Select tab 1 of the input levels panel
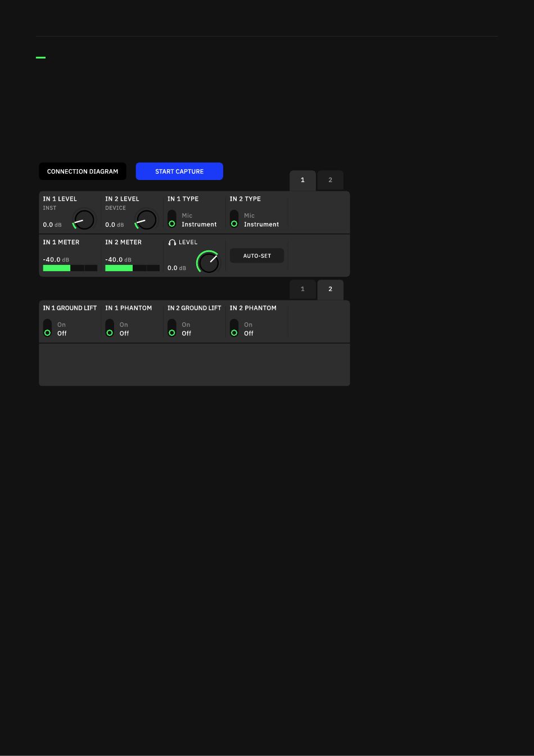The height and width of the screenshot is (756, 534). click(302, 181)
